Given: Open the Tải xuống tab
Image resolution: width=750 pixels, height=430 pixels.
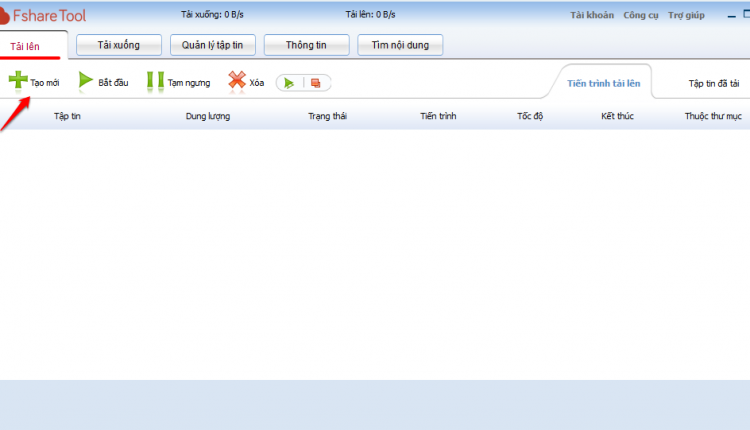Looking at the screenshot, I should pos(119,45).
